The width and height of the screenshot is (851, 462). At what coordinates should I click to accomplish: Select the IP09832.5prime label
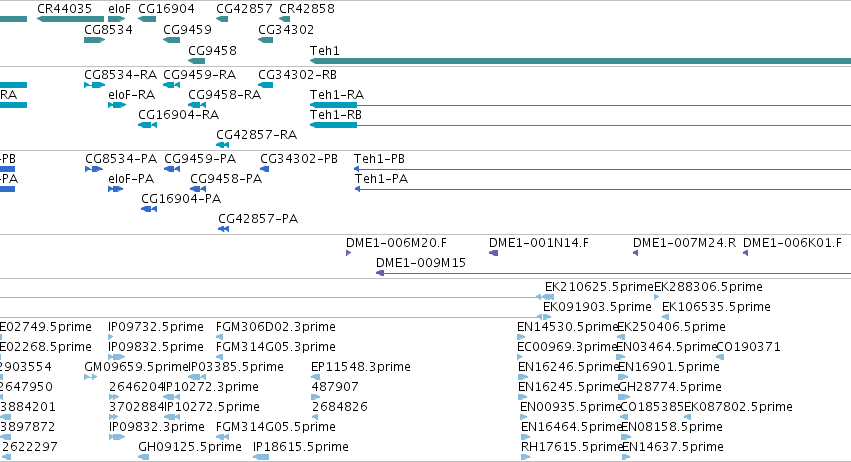tap(156, 346)
